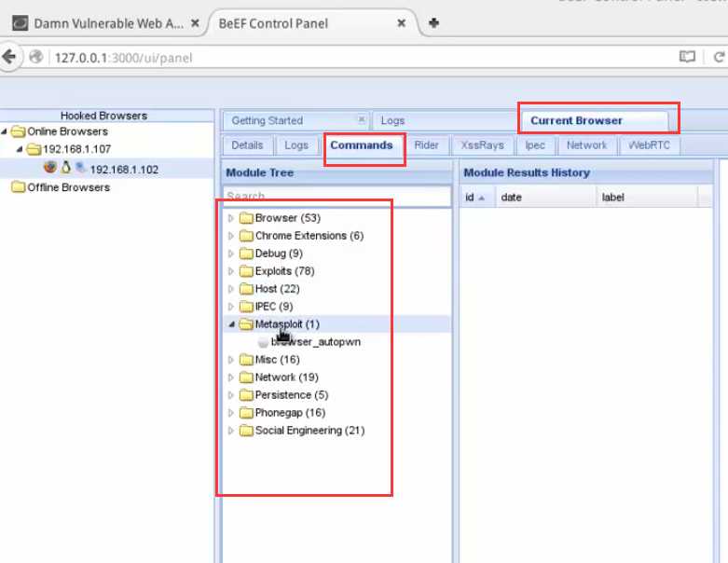
Task: Click the Online Browsers folder icon
Action: point(18,131)
